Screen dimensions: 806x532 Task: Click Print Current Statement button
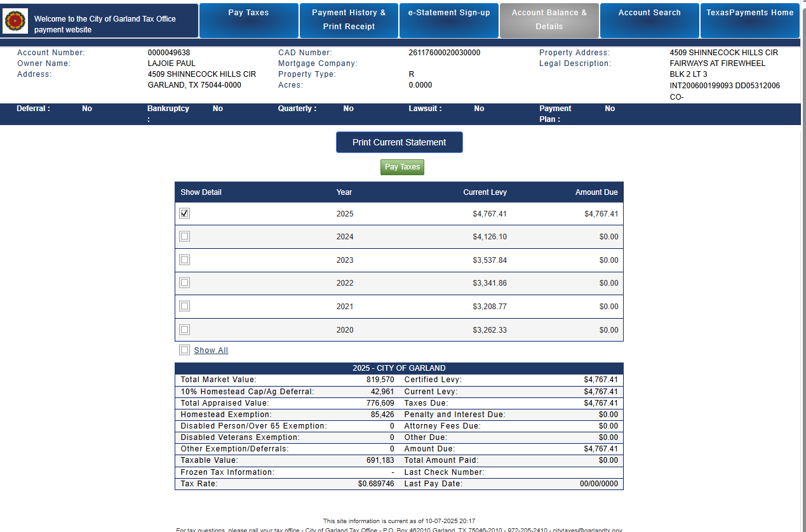click(x=399, y=142)
